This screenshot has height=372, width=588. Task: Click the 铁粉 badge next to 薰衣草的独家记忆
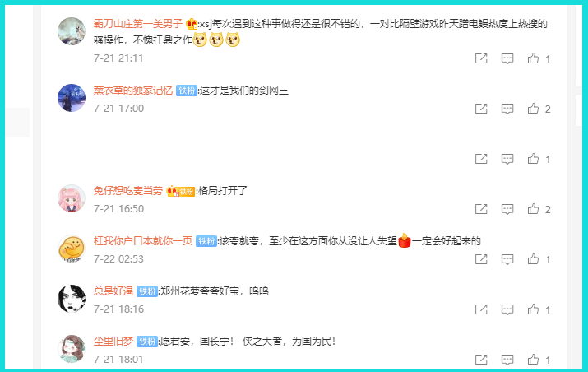point(187,91)
